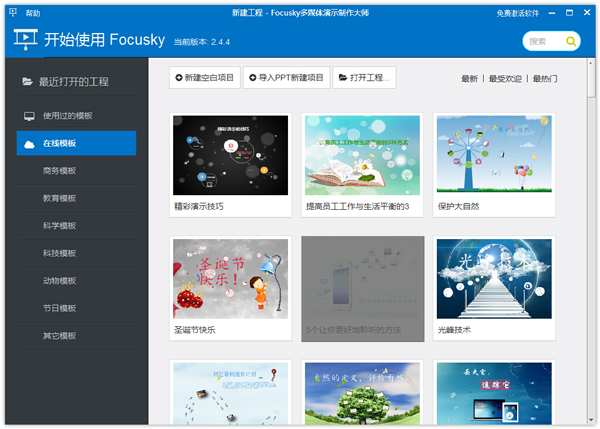
Task: Click the vertical scrollbar thumb
Action: click(x=591, y=82)
